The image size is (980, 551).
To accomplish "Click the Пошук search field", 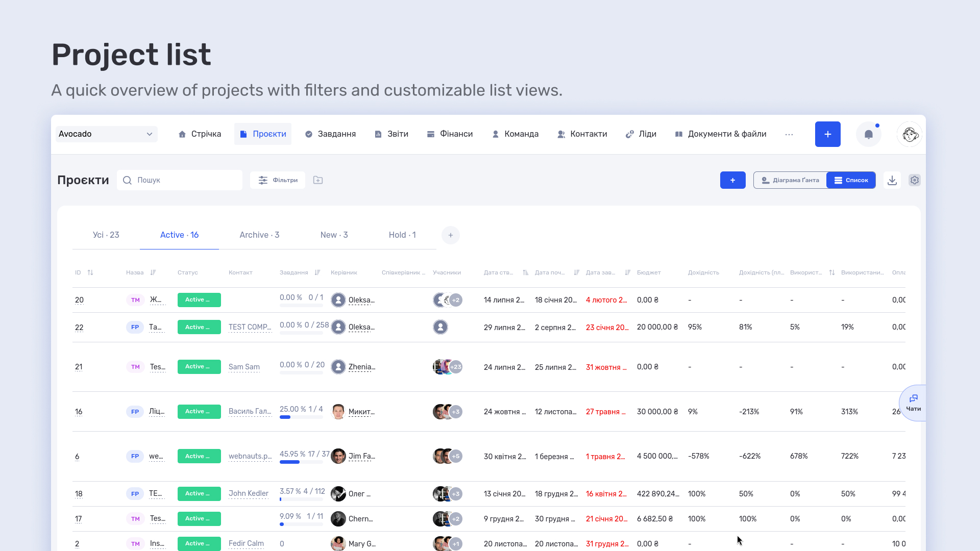I will (x=180, y=180).
